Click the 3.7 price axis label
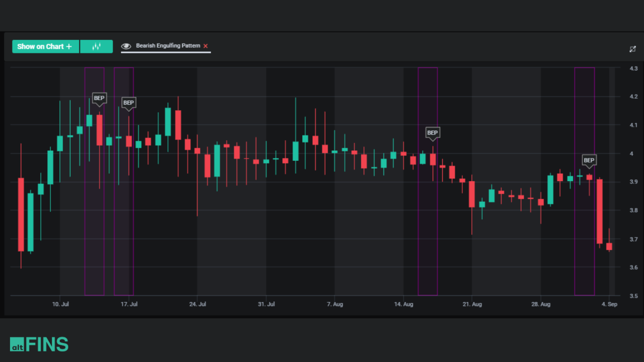644x362 pixels. [634, 239]
